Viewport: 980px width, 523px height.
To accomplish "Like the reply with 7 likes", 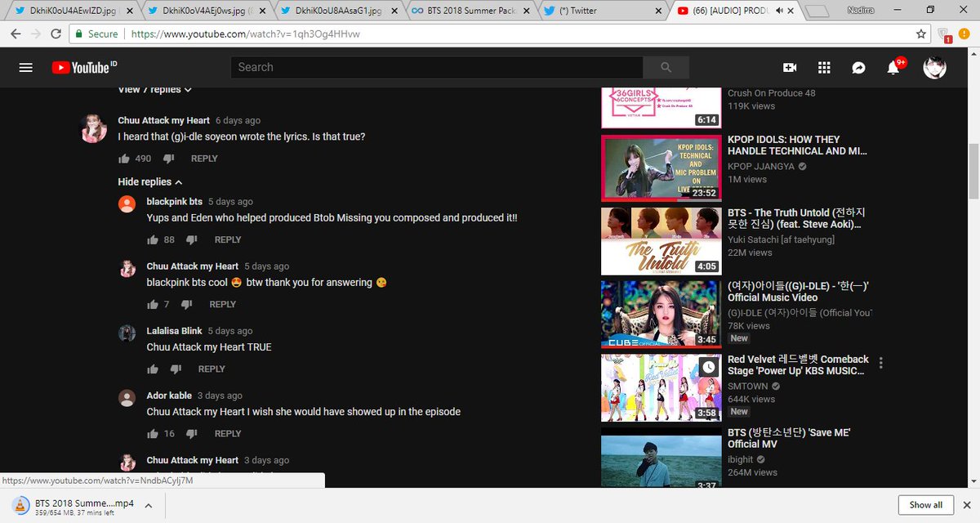I will [152, 304].
